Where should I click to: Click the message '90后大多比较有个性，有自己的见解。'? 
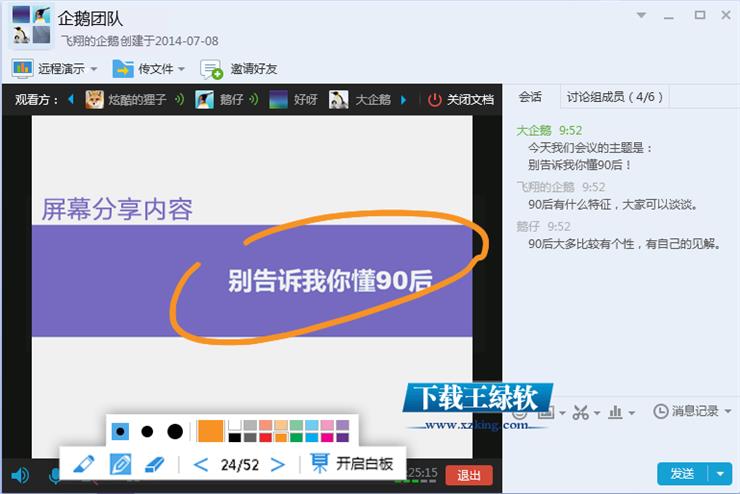(624, 244)
